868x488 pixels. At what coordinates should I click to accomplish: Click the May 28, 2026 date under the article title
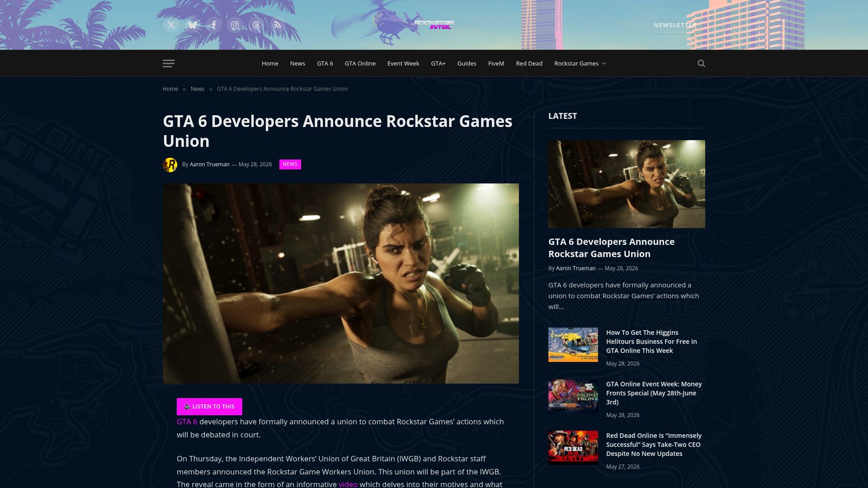[255, 164]
